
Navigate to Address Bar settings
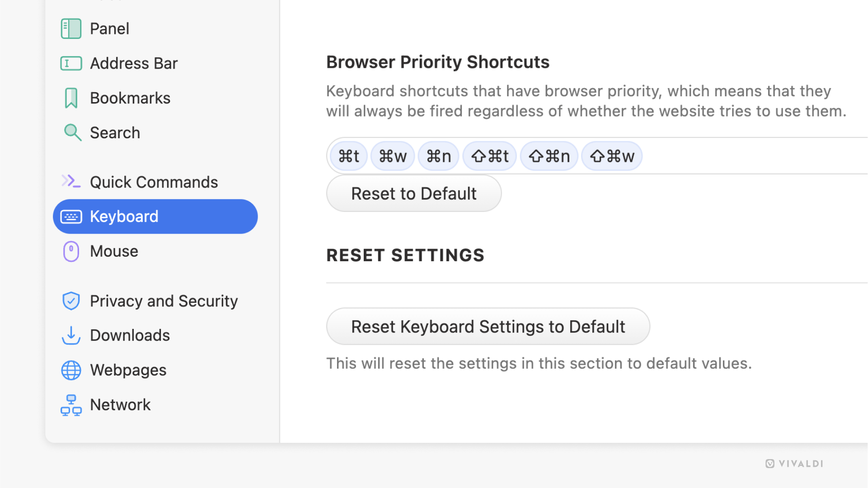(x=134, y=62)
